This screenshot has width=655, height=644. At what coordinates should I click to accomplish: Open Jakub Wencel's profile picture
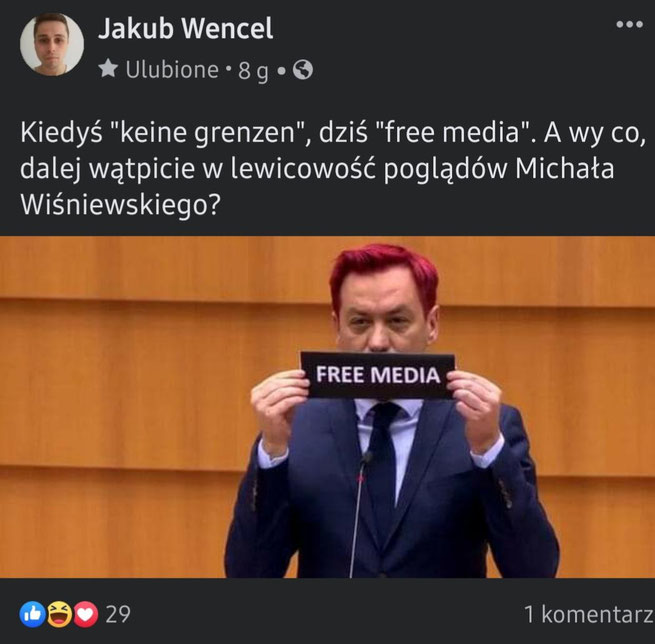tap(52, 44)
